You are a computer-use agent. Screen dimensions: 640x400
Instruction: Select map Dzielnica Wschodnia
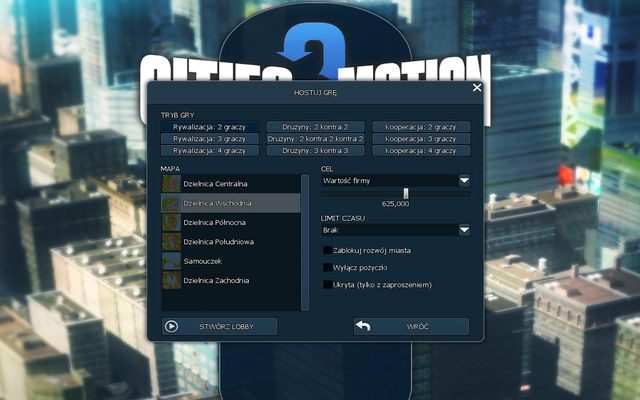pos(231,203)
